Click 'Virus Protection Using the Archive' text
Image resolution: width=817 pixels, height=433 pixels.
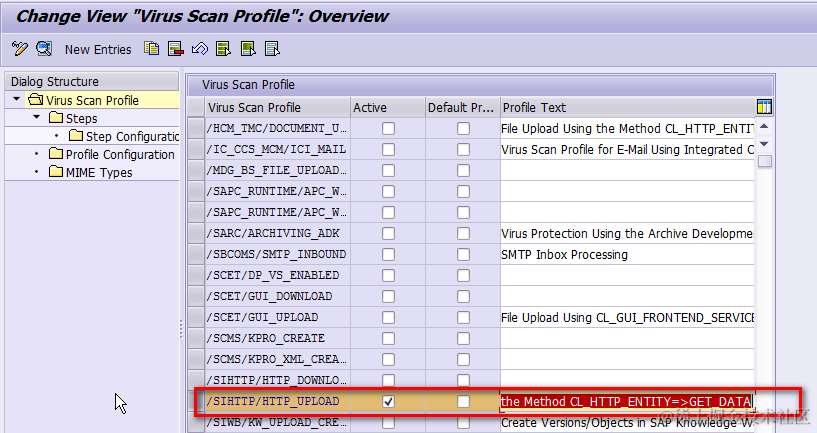click(x=627, y=233)
